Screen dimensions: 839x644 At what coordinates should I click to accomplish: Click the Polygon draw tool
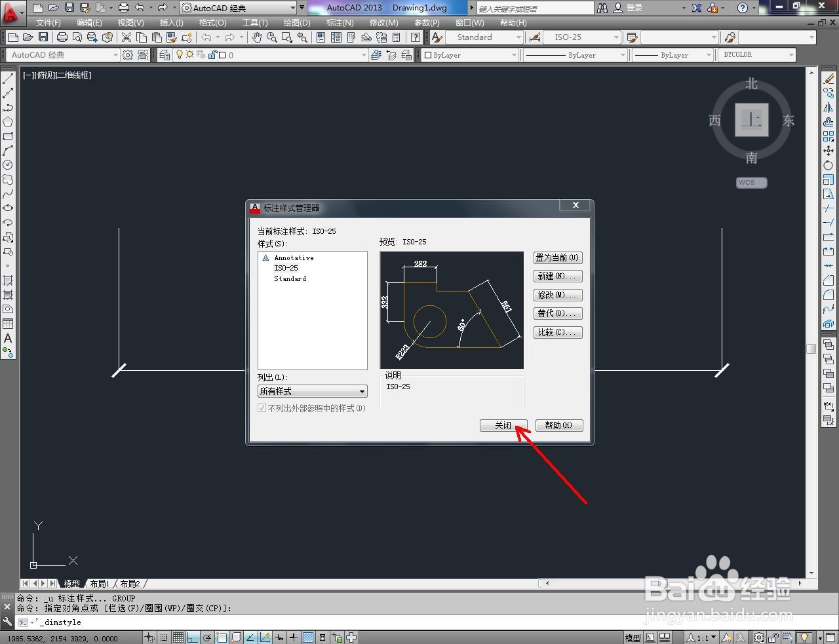(8, 122)
